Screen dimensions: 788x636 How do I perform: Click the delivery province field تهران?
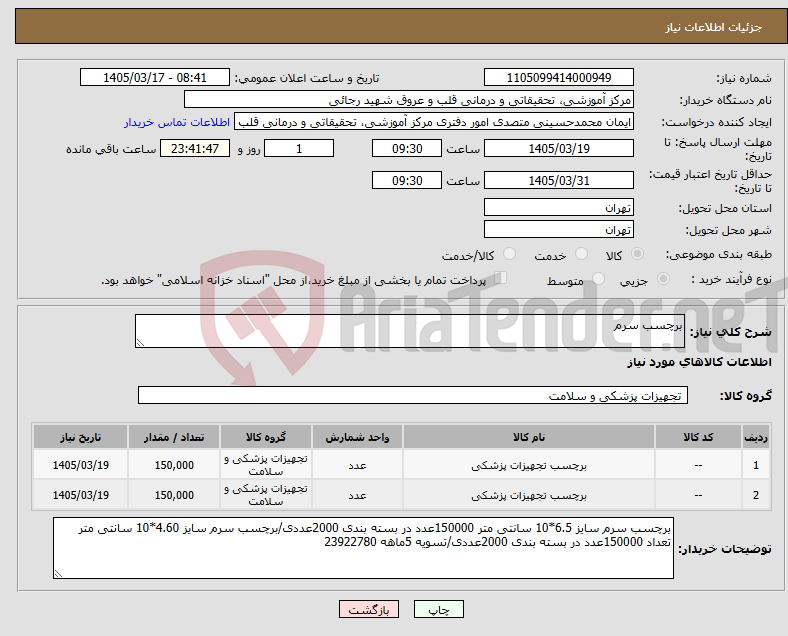558,207
